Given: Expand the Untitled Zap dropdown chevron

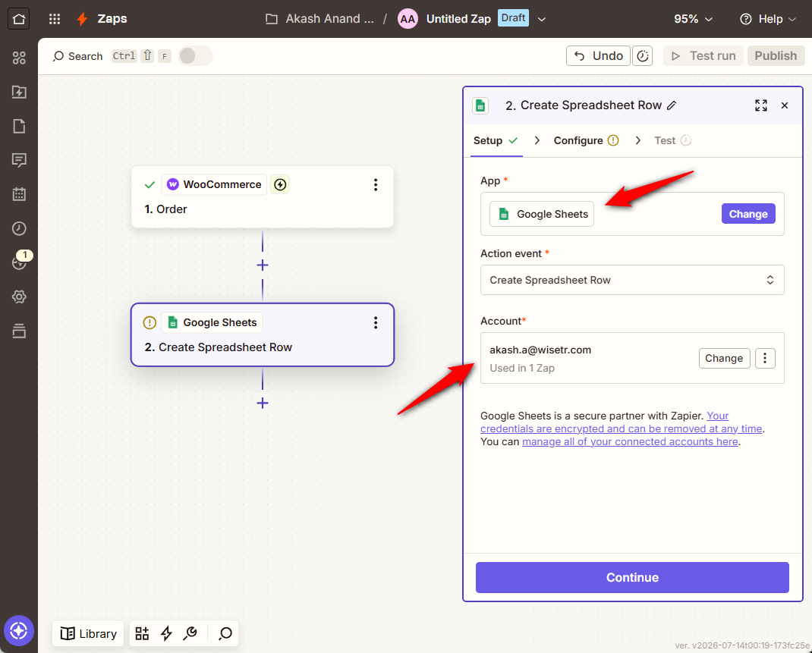Looking at the screenshot, I should pos(542,20).
